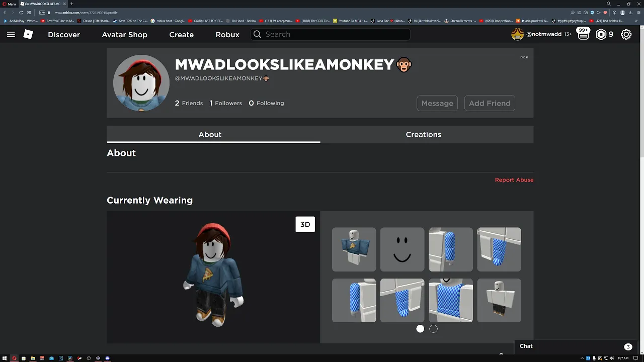The width and height of the screenshot is (644, 362).
Task: Open a new browser tab with plus
Action: [71, 4]
